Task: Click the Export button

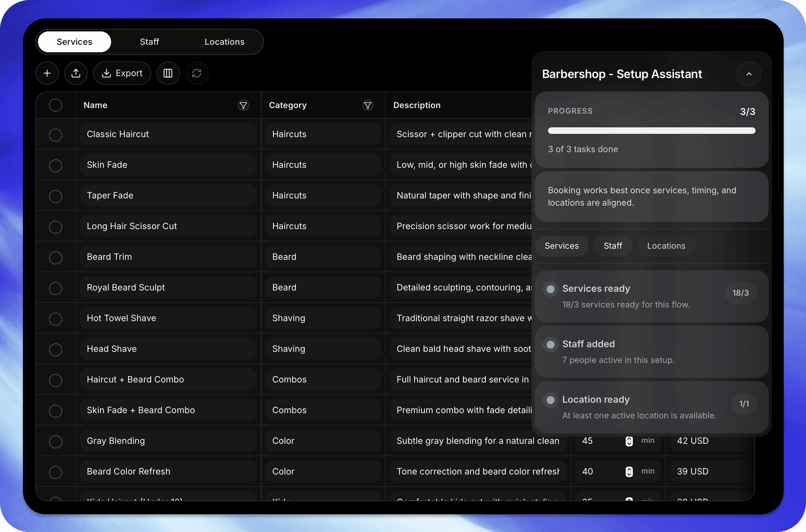Action: coord(122,73)
